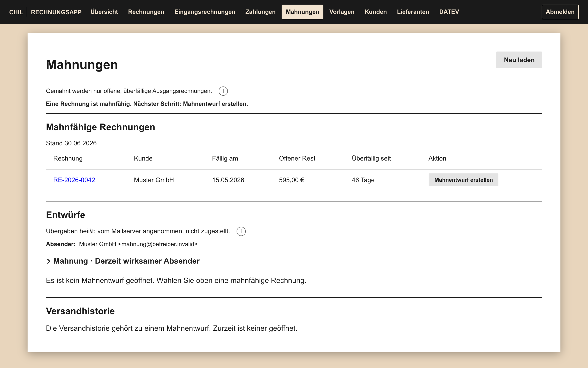Open the DATEV section
This screenshot has width=588, height=368.
449,12
